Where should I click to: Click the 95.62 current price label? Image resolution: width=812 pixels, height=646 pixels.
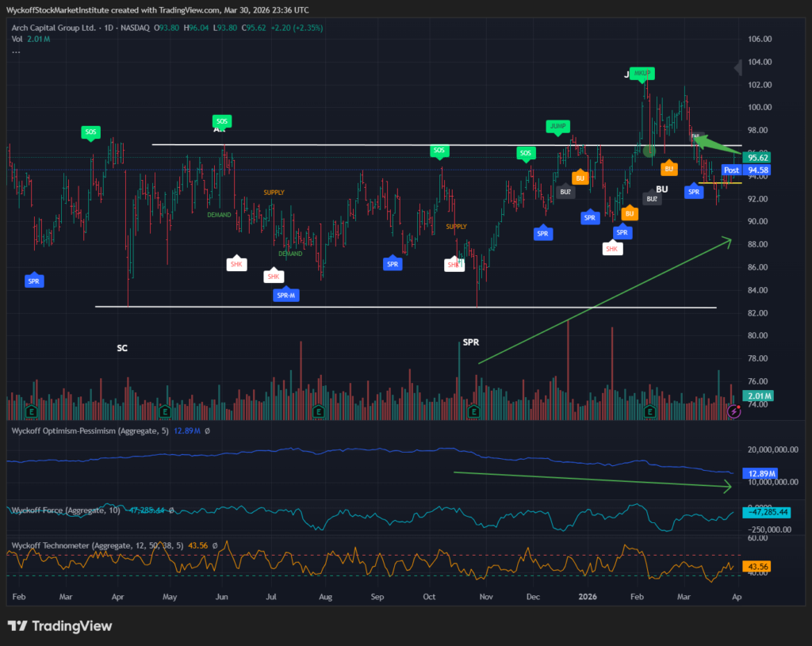pyautogui.click(x=760, y=157)
